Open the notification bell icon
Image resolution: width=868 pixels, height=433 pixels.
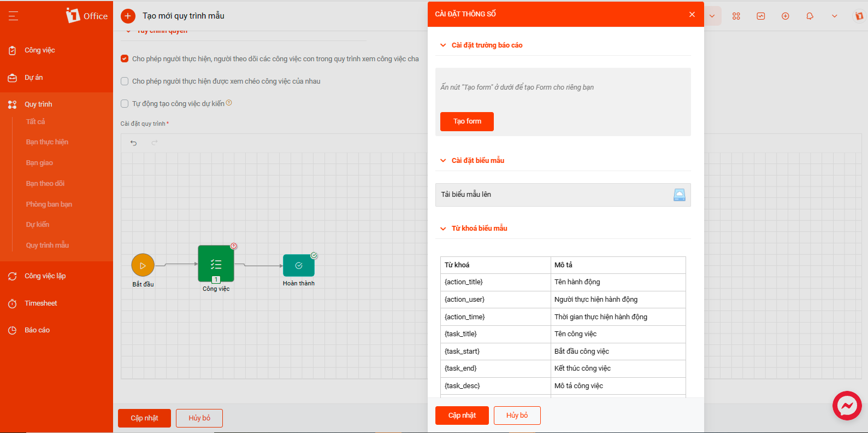tap(810, 16)
